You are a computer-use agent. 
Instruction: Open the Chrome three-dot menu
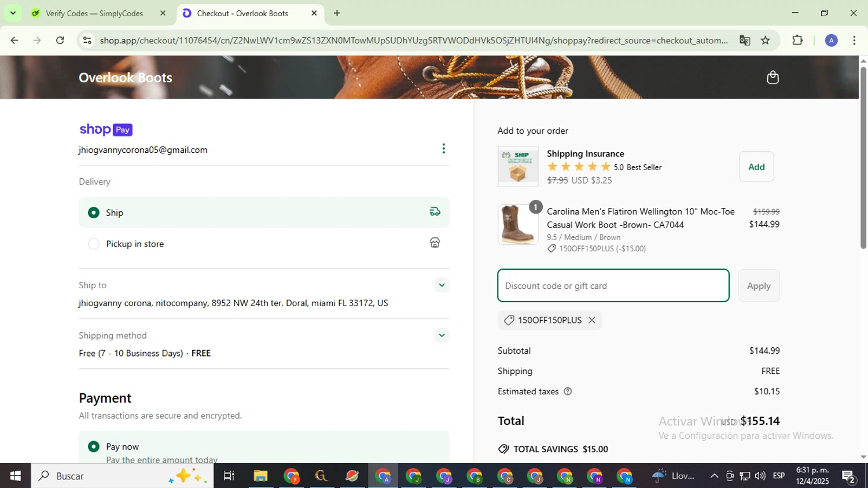[854, 41]
